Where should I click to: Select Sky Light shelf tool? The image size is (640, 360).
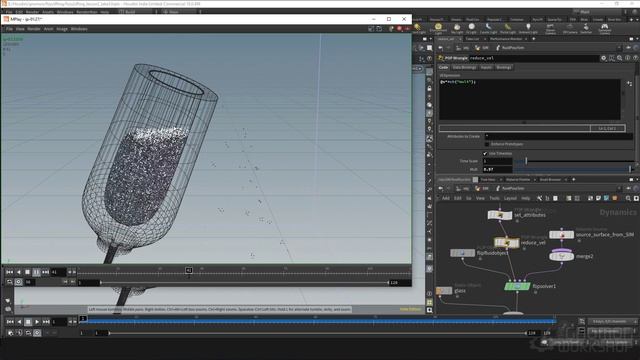[457, 29]
